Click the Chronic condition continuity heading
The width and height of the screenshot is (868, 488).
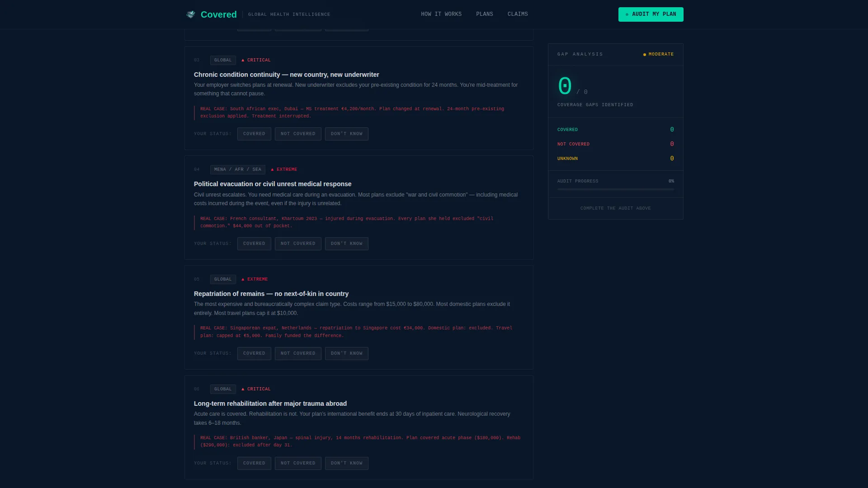(287, 75)
